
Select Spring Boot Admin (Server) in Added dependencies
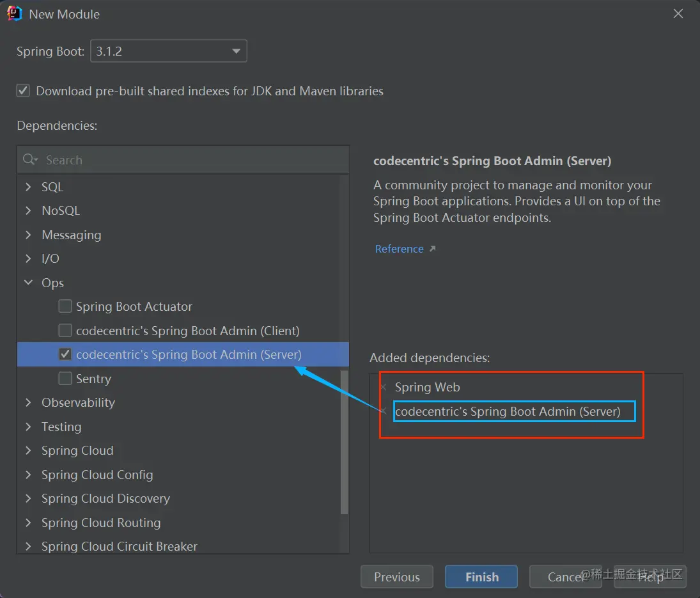point(508,411)
